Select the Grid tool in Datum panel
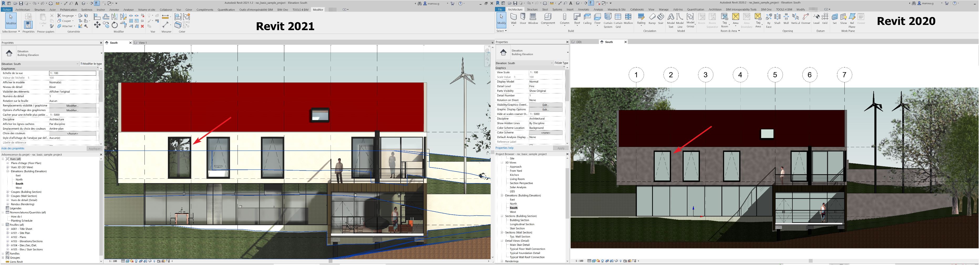The height and width of the screenshot is (265, 980). point(825,19)
